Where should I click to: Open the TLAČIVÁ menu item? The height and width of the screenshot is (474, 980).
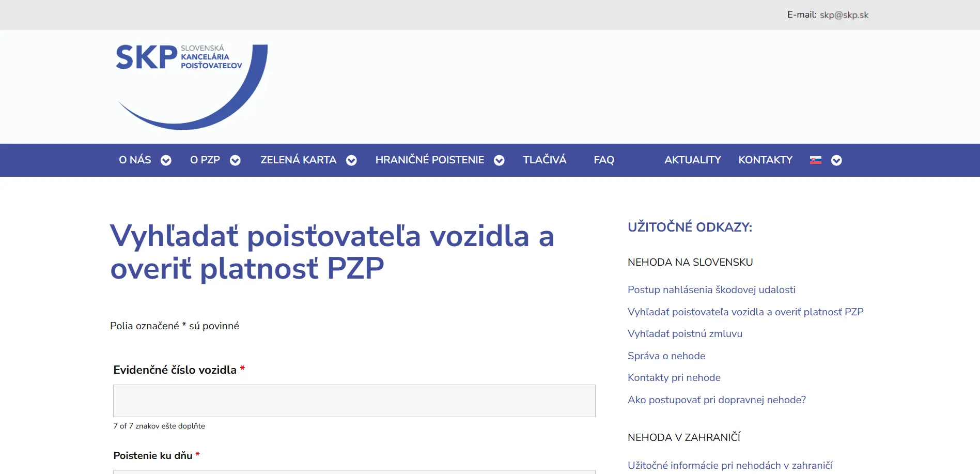(x=545, y=160)
